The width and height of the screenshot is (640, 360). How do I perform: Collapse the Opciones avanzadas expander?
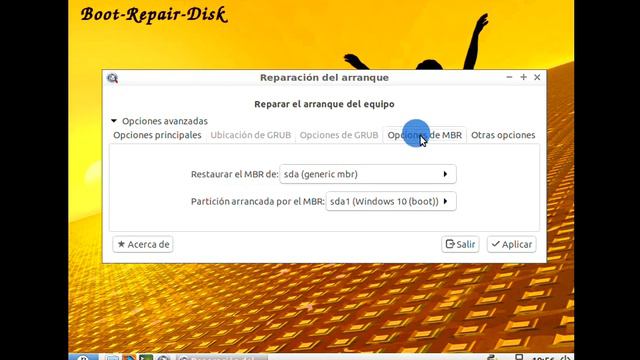114,121
